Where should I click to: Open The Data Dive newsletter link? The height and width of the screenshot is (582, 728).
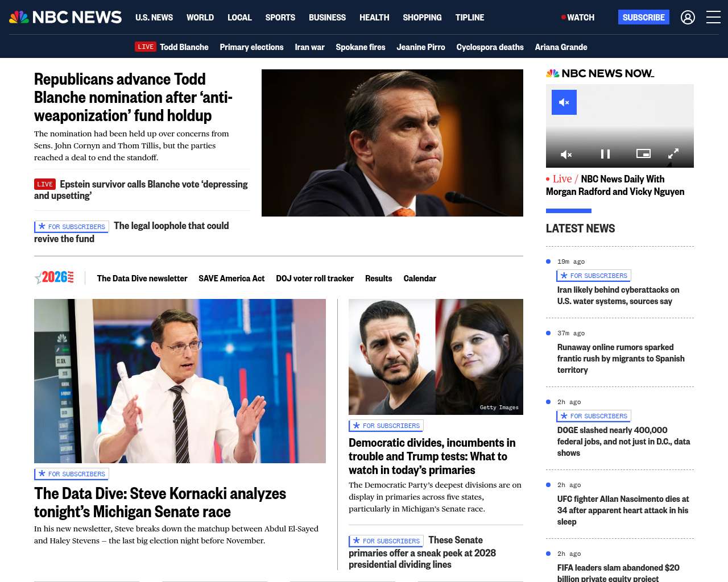pos(142,278)
